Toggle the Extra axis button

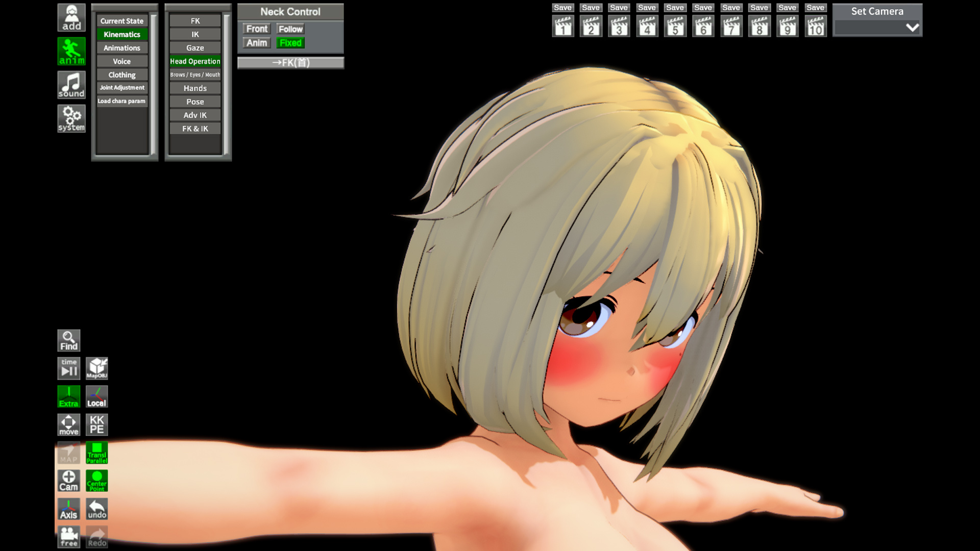click(x=68, y=396)
